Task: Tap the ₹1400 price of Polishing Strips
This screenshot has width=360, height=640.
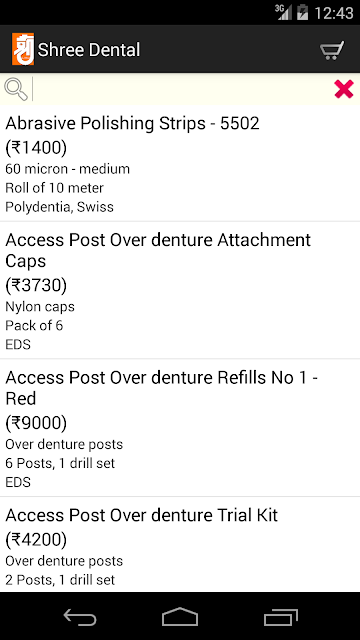Action: point(36,148)
